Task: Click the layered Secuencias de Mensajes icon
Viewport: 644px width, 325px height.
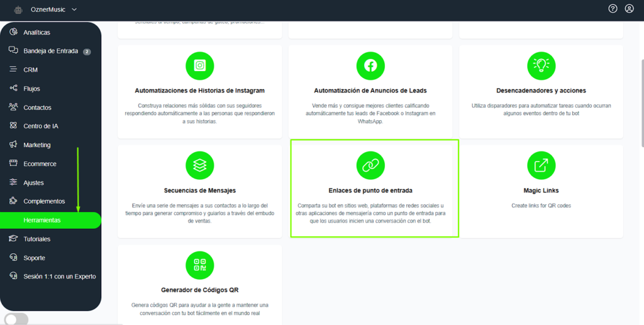Action: click(x=199, y=165)
